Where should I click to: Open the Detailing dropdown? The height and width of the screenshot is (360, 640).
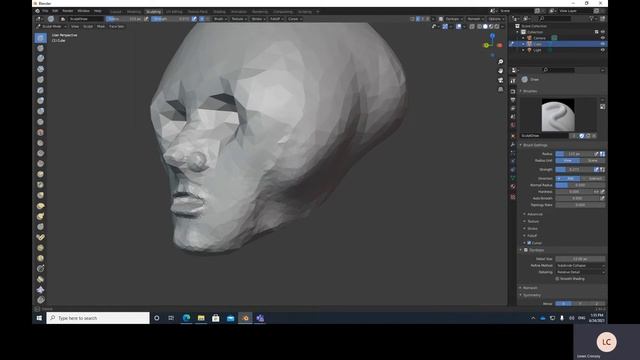click(x=580, y=272)
